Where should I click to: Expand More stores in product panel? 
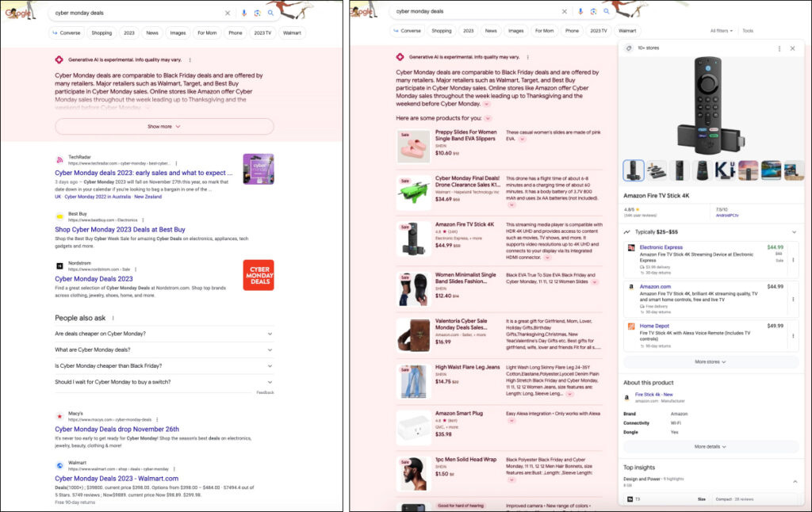pos(710,362)
